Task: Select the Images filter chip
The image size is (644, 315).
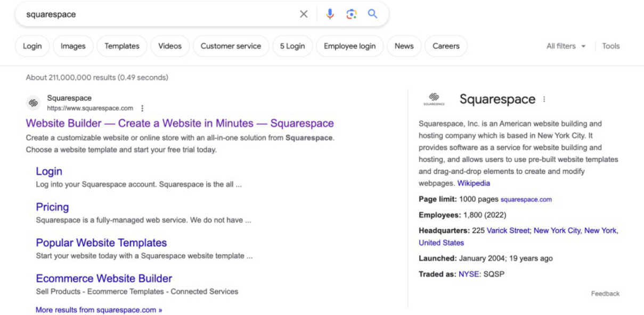Action: tap(73, 46)
